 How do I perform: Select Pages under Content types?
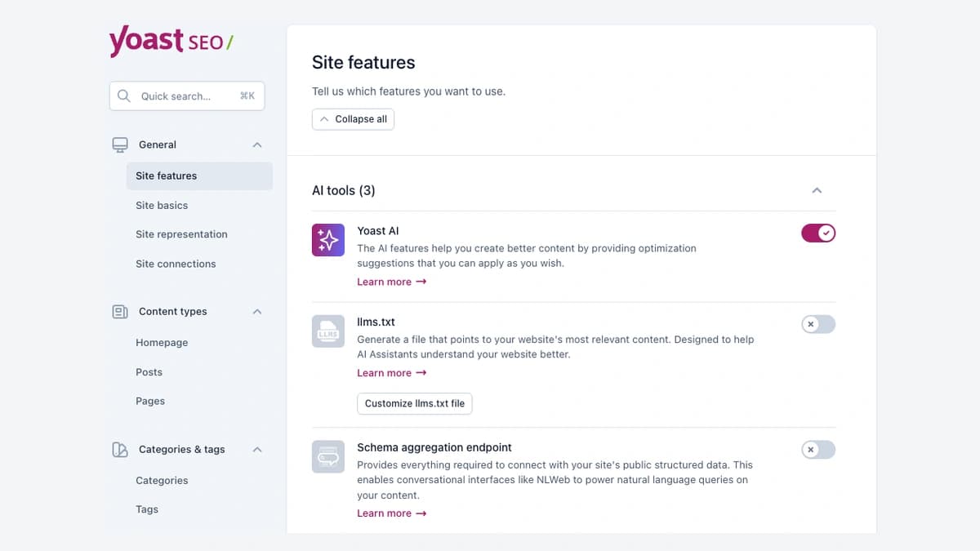click(x=150, y=402)
